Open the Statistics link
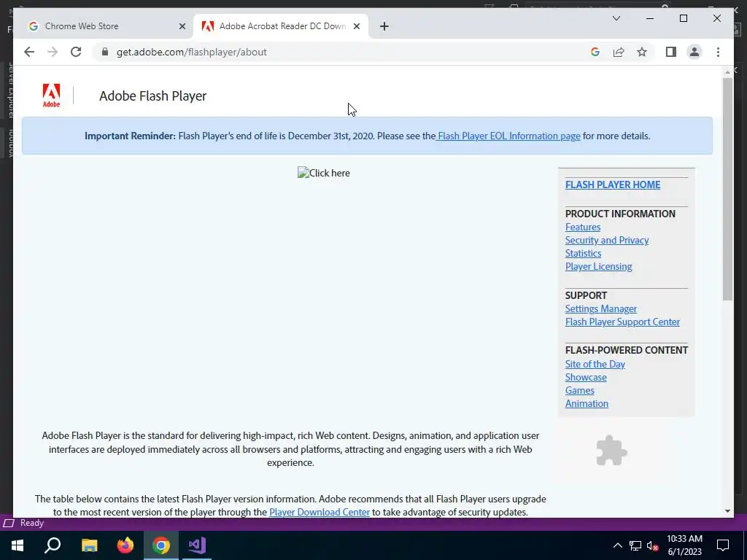This screenshot has height=560, width=747. [x=583, y=253]
